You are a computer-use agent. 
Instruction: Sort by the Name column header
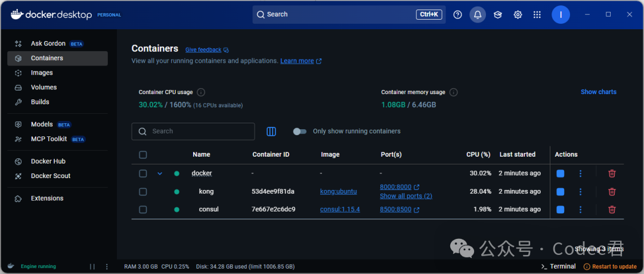click(202, 155)
